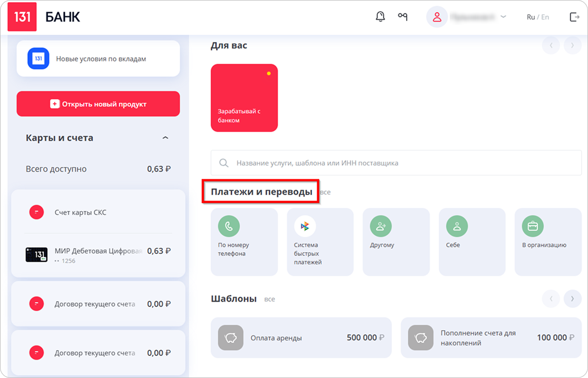This screenshot has width=588, height=378.
Task: Open the Fast Payment System tile
Action: pos(320,242)
